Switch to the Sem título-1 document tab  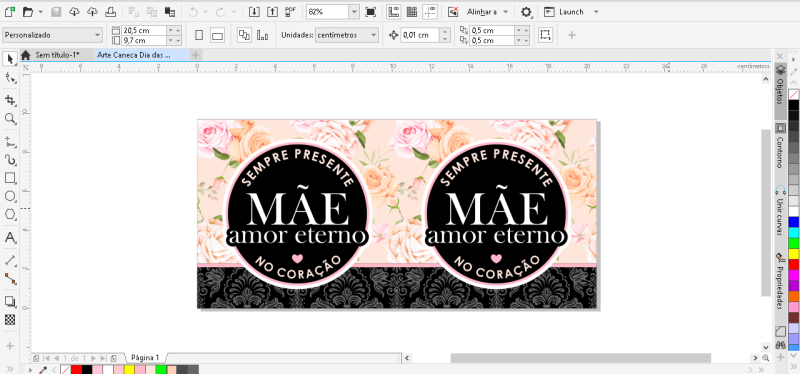pyautogui.click(x=58, y=55)
